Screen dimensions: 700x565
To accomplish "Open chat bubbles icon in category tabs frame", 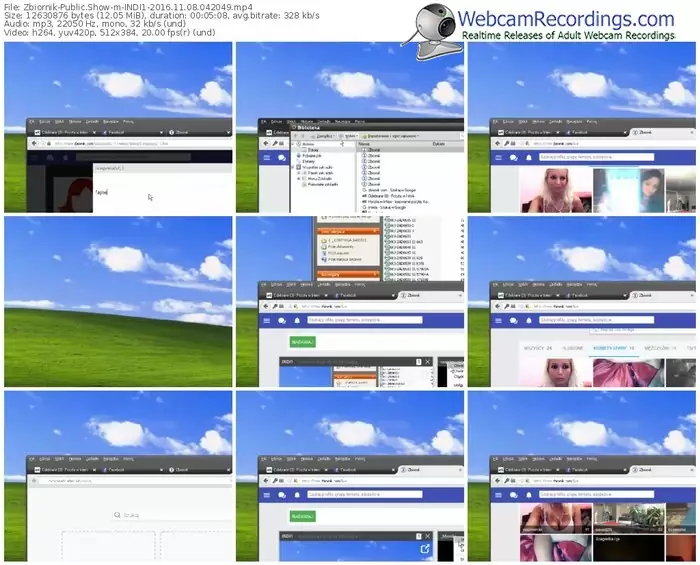I will pos(513,320).
